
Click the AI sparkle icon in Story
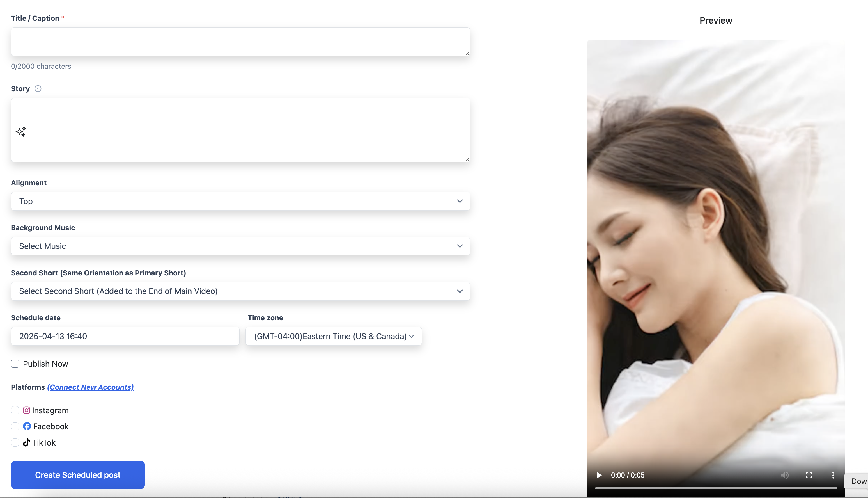tap(21, 131)
